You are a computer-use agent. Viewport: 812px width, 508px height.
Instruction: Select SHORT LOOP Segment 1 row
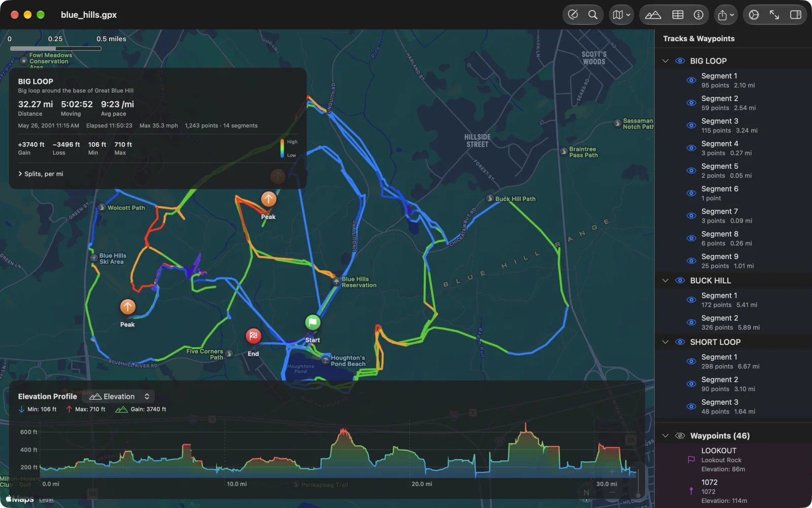pyautogui.click(x=733, y=361)
